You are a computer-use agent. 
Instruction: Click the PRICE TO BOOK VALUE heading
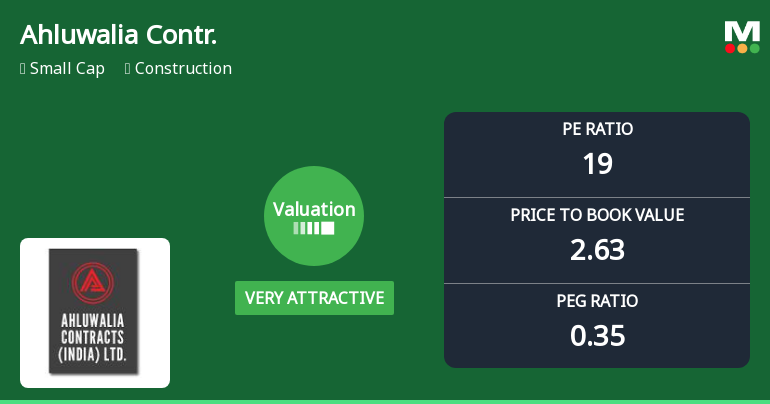coord(597,215)
